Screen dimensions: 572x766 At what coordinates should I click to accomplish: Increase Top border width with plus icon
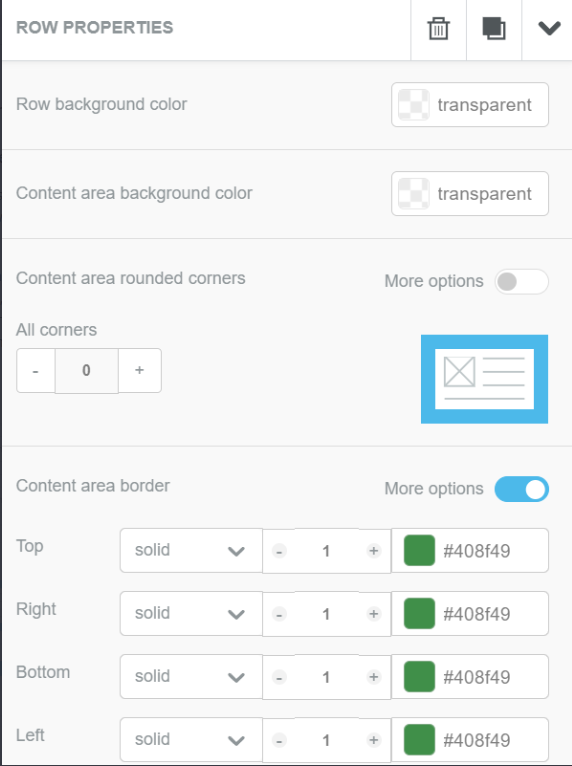374,551
